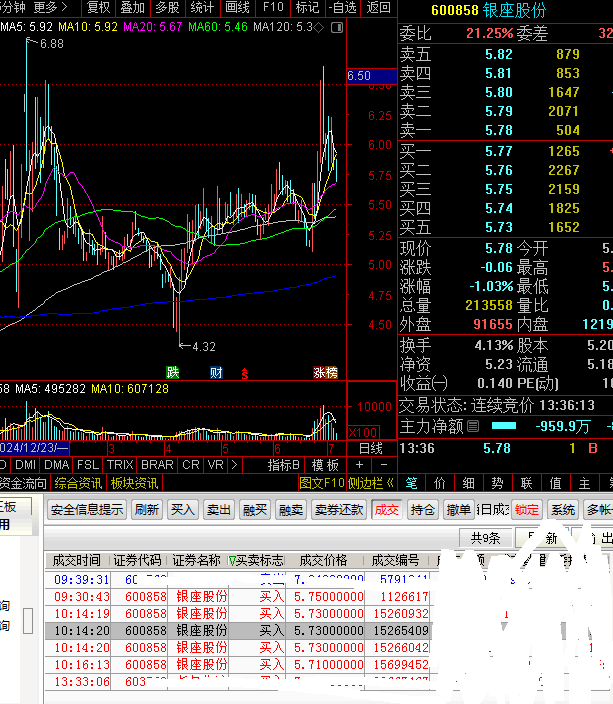Click 安全信息提示 button
613x704 pixels.
[x=87, y=510]
